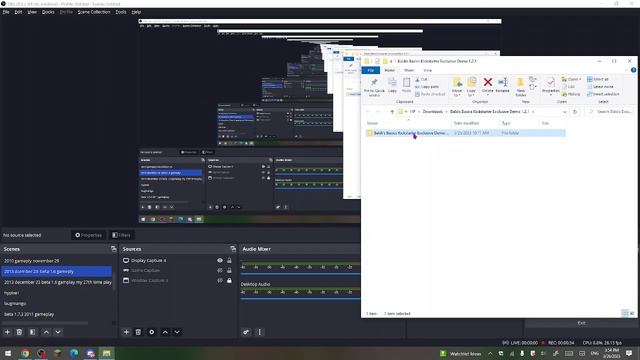This screenshot has width=640, height=360.
Task: Open the OBS Edit menu
Action: [18, 12]
